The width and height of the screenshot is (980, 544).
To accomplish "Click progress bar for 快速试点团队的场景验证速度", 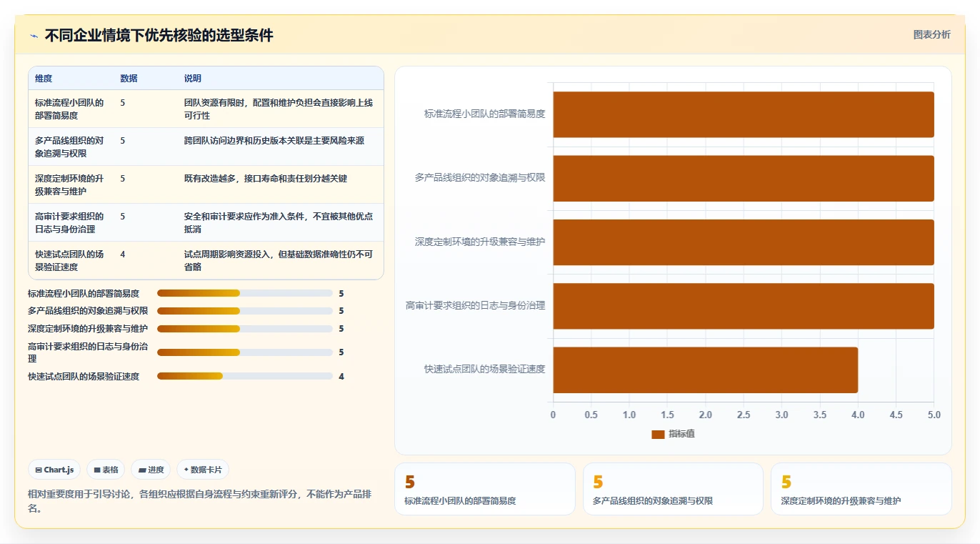I will (245, 376).
